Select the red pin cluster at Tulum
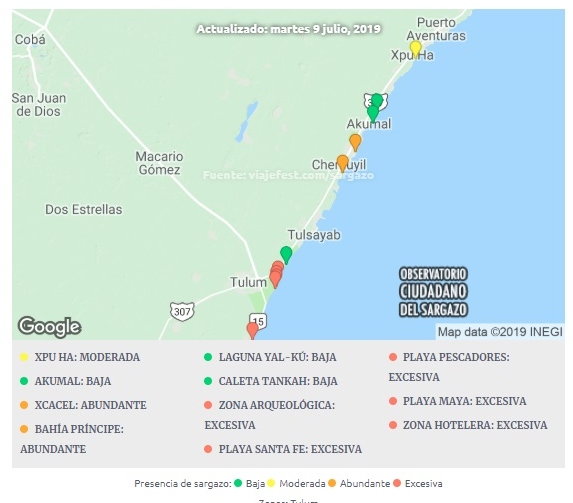This screenshot has width=573, height=503. click(276, 275)
